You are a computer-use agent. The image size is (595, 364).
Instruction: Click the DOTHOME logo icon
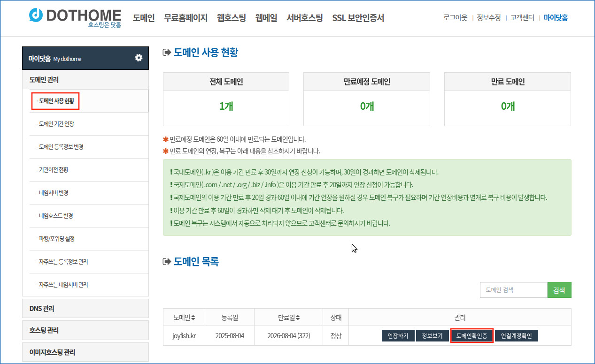click(36, 15)
